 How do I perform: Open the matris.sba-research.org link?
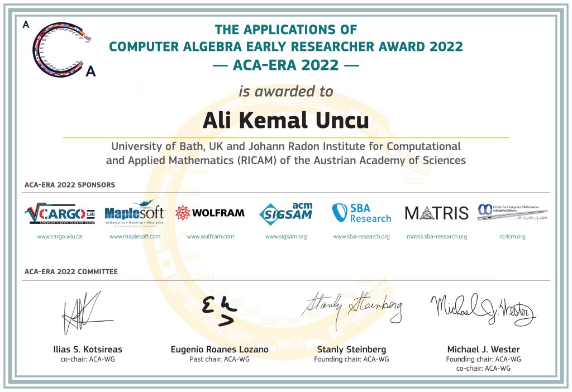tap(437, 236)
